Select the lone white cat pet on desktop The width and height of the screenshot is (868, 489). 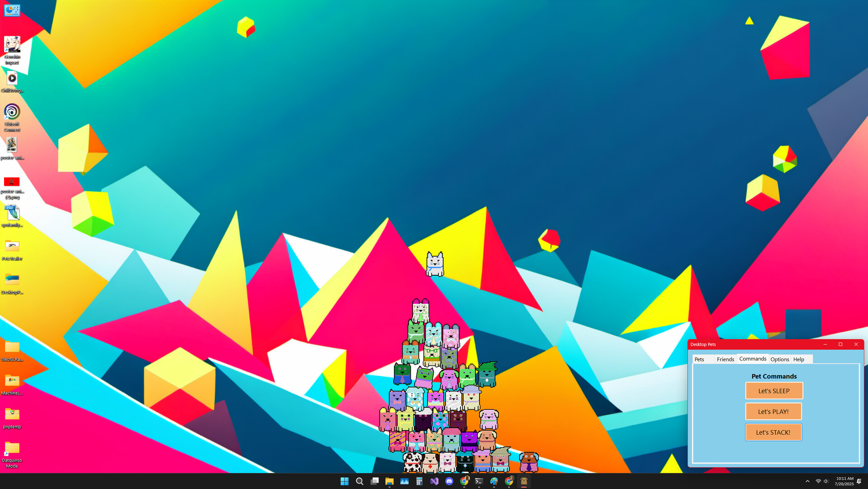pos(435,263)
